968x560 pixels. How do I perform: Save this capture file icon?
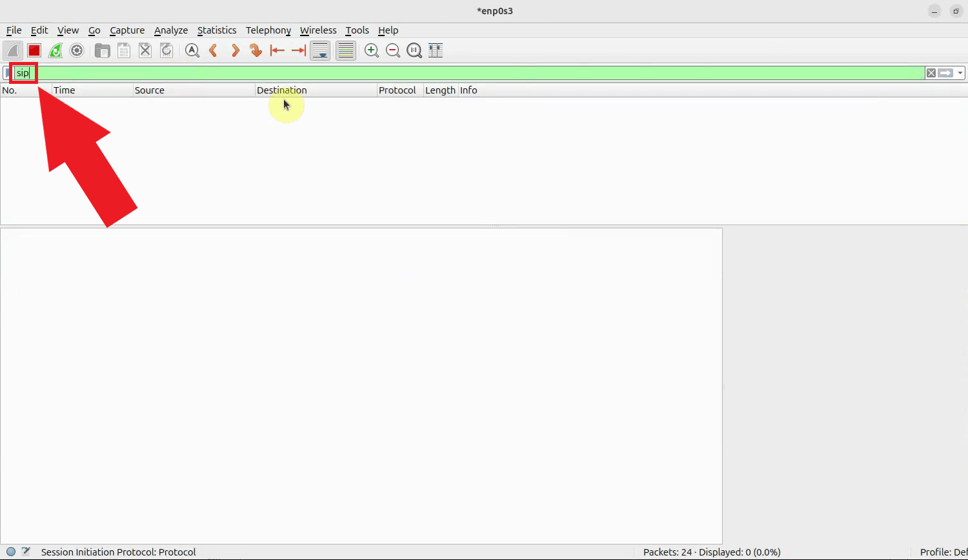click(x=124, y=50)
